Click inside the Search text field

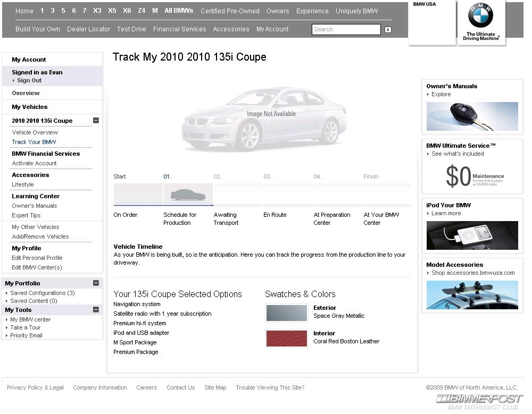[x=346, y=30]
